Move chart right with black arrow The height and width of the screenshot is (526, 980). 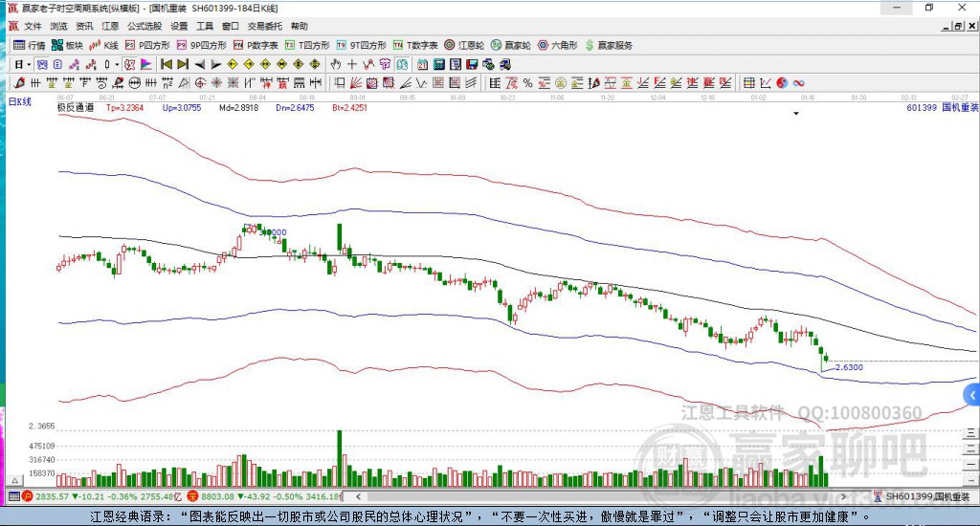(215, 64)
